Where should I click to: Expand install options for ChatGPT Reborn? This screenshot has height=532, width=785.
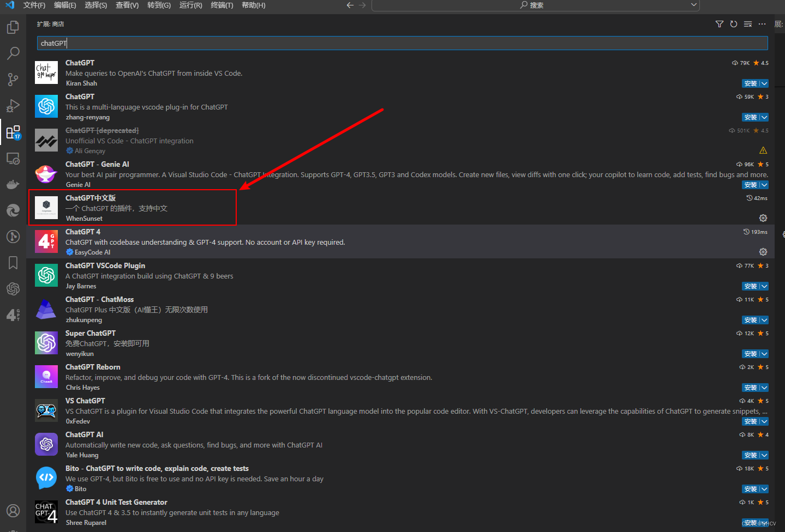click(x=764, y=388)
